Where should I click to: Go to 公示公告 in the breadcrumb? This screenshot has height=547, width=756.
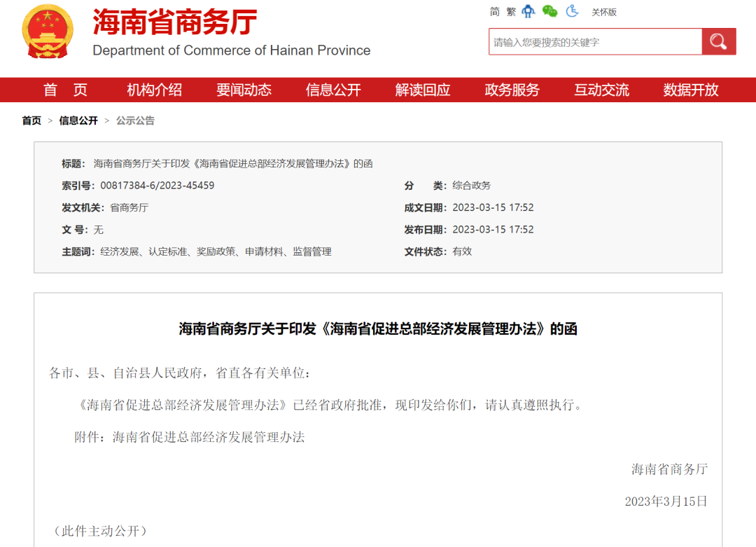coord(136,120)
